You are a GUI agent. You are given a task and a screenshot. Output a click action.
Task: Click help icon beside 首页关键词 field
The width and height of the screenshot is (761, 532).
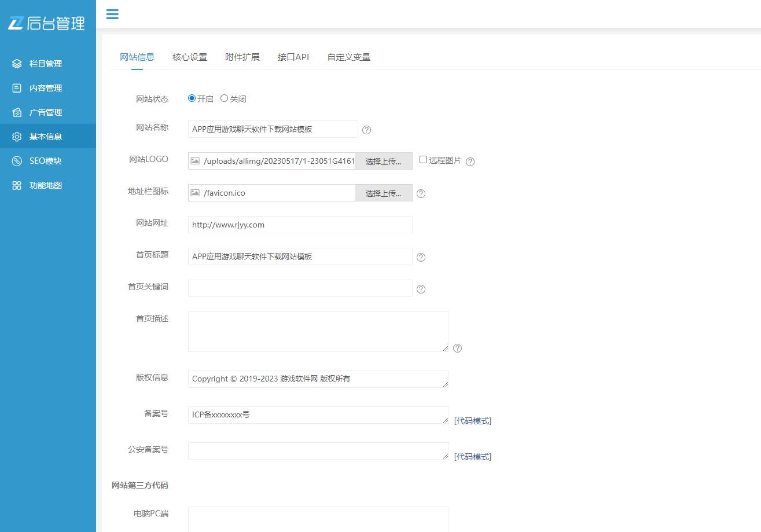tap(421, 289)
